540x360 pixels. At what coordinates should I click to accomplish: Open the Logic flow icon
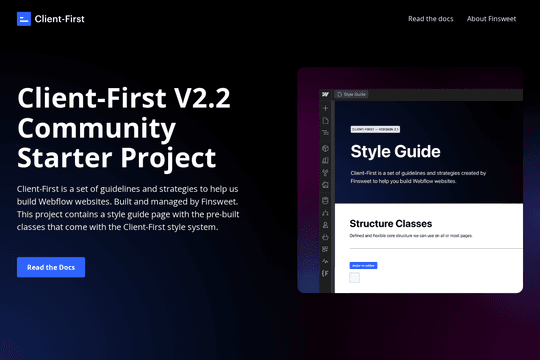325,213
